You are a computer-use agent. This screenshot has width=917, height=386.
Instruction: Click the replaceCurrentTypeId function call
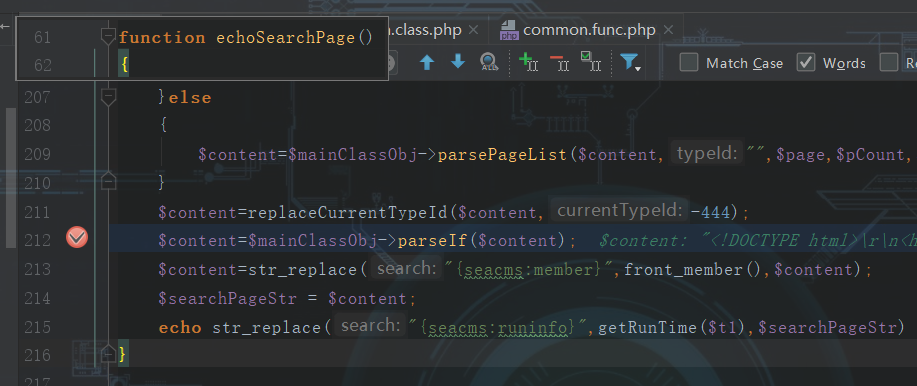(347, 212)
